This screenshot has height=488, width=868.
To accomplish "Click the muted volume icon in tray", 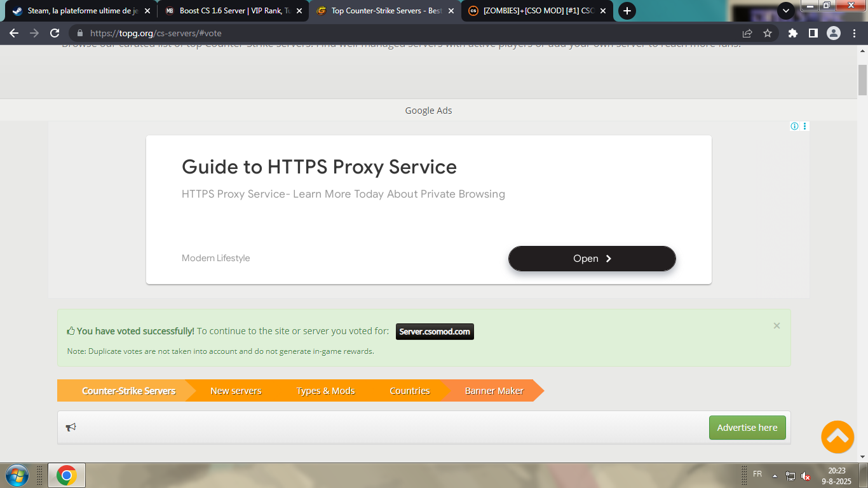I will pos(806,476).
